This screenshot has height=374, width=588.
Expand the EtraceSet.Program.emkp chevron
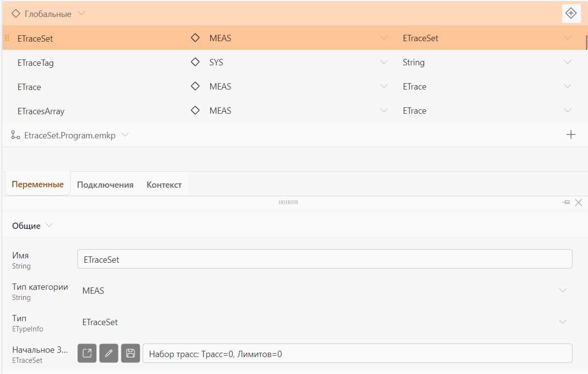tap(125, 135)
